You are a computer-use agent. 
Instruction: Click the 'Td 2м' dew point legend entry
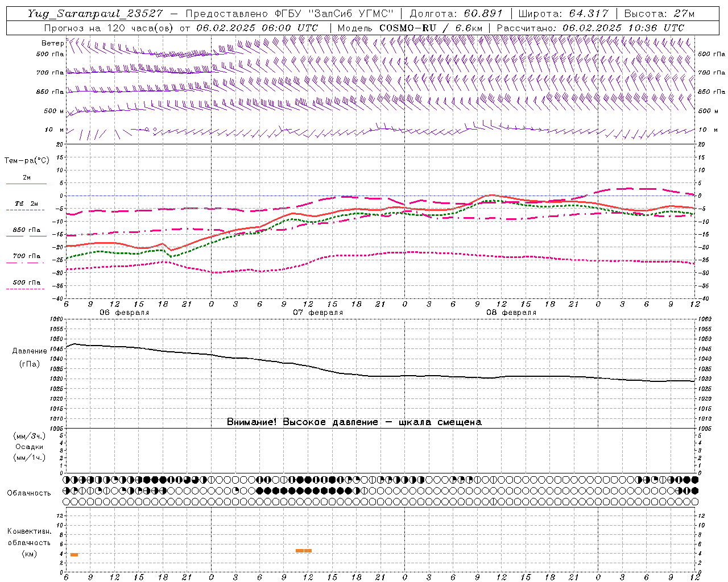[27, 203]
